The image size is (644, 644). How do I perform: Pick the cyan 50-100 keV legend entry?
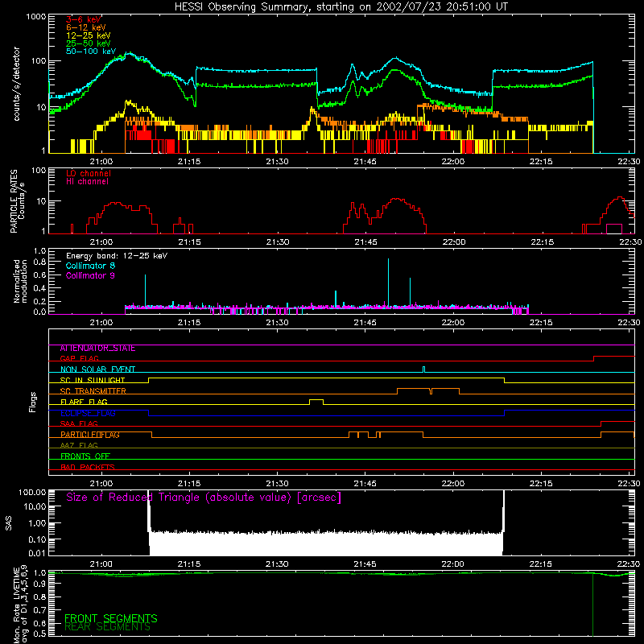tap(91, 52)
